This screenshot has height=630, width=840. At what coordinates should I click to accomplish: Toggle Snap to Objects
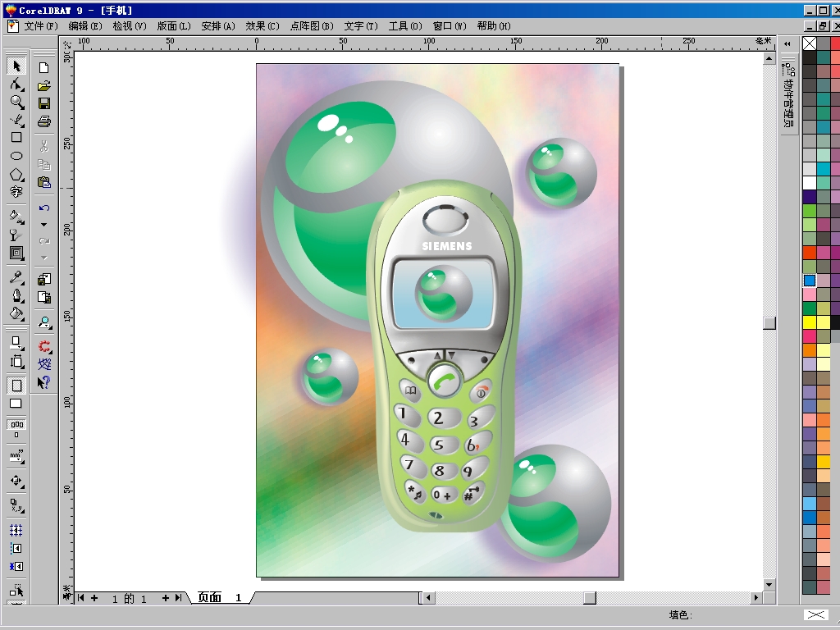coord(16,566)
